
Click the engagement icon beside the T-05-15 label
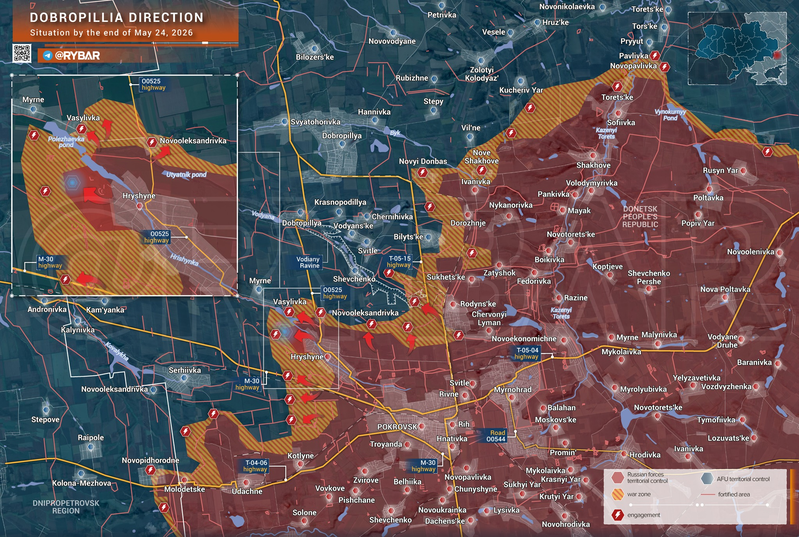[388, 273]
